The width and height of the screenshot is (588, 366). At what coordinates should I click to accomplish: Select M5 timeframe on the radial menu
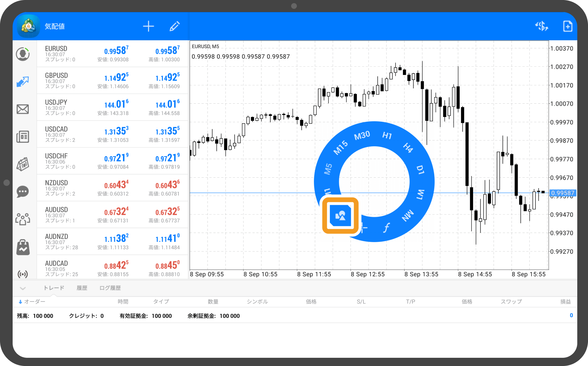point(328,169)
